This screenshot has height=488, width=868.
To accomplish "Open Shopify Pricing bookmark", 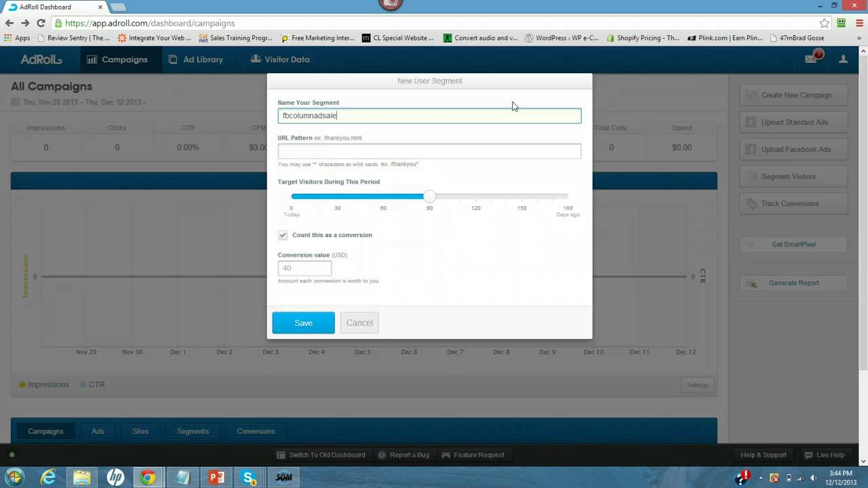I will pos(643,38).
